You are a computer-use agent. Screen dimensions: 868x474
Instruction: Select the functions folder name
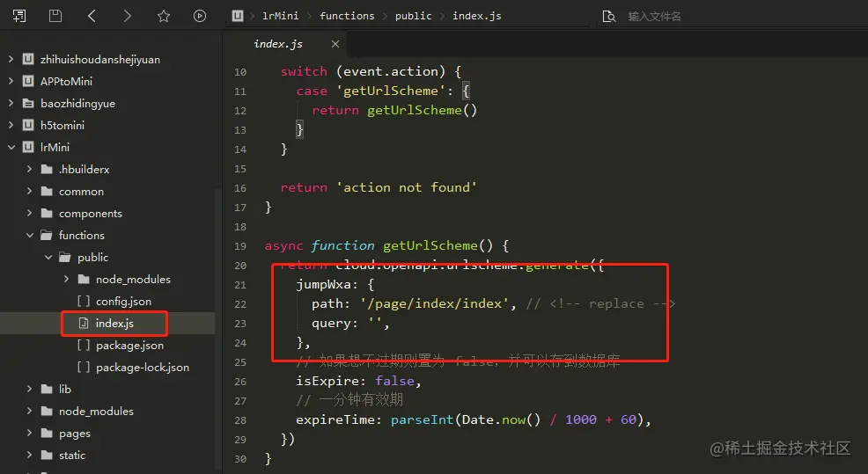pos(81,235)
